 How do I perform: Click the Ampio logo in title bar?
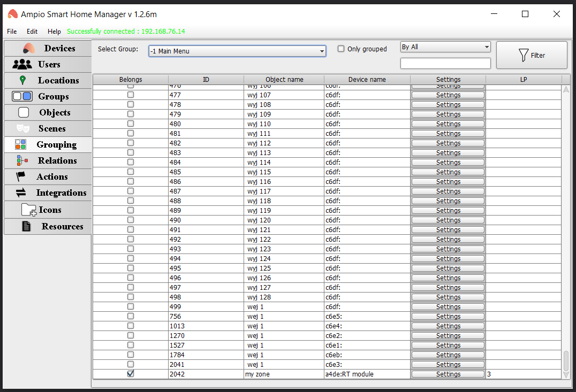pyautogui.click(x=12, y=14)
